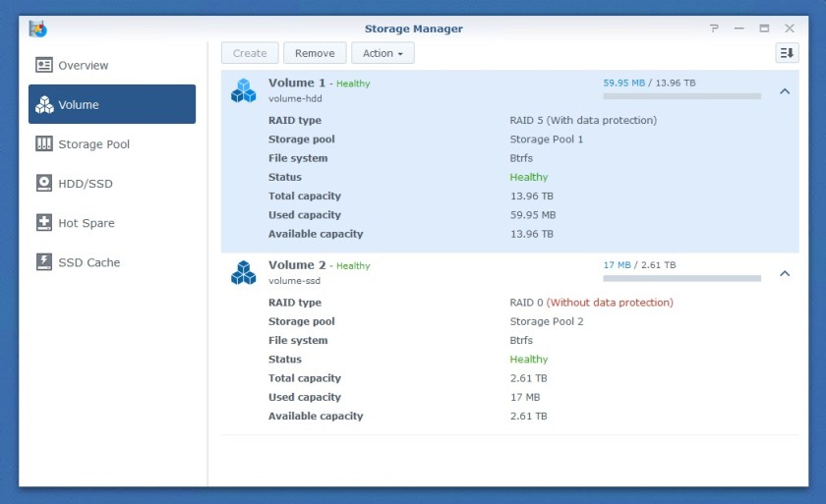Click the Volume 1 blue cubes icon
This screenshot has height=504, width=826.
click(x=243, y=90)
